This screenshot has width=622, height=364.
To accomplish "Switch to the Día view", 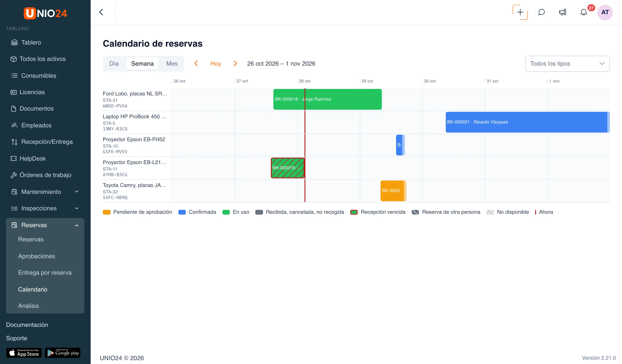I will pos(114,64).
